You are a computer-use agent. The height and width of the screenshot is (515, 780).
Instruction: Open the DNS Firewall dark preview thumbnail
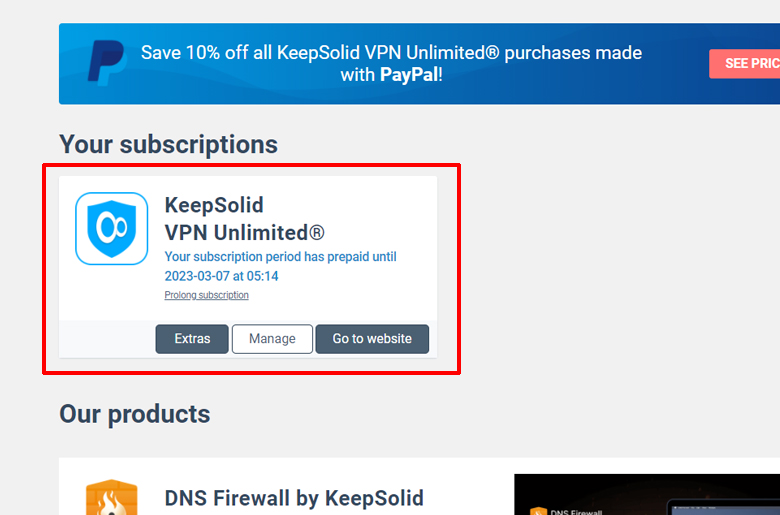[647, 495]
